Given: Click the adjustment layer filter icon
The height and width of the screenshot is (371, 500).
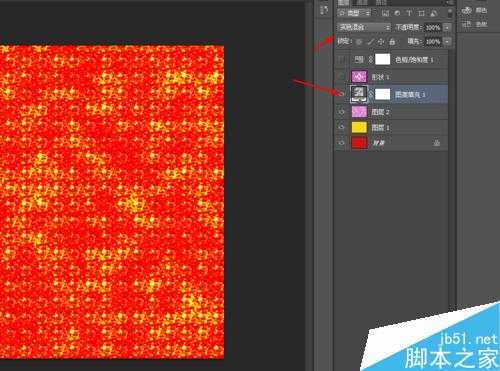Looking at the screenshot, I should (397, 13).
